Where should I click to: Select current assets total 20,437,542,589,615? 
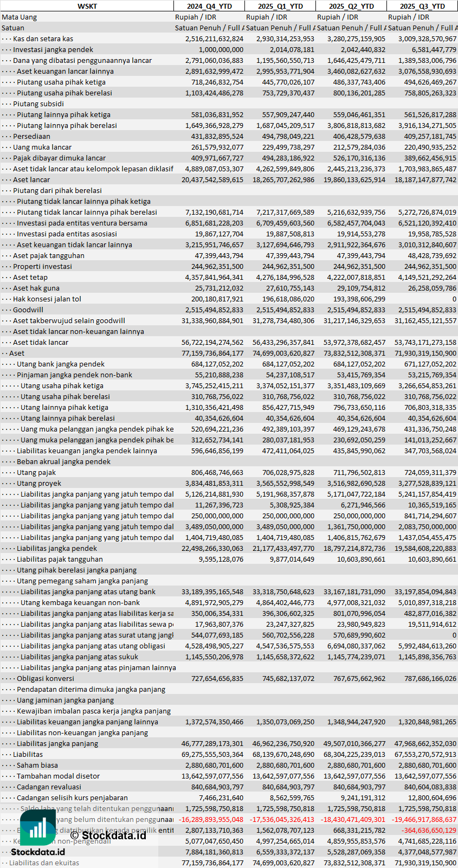pyautogui.click(x=212, y=179)
